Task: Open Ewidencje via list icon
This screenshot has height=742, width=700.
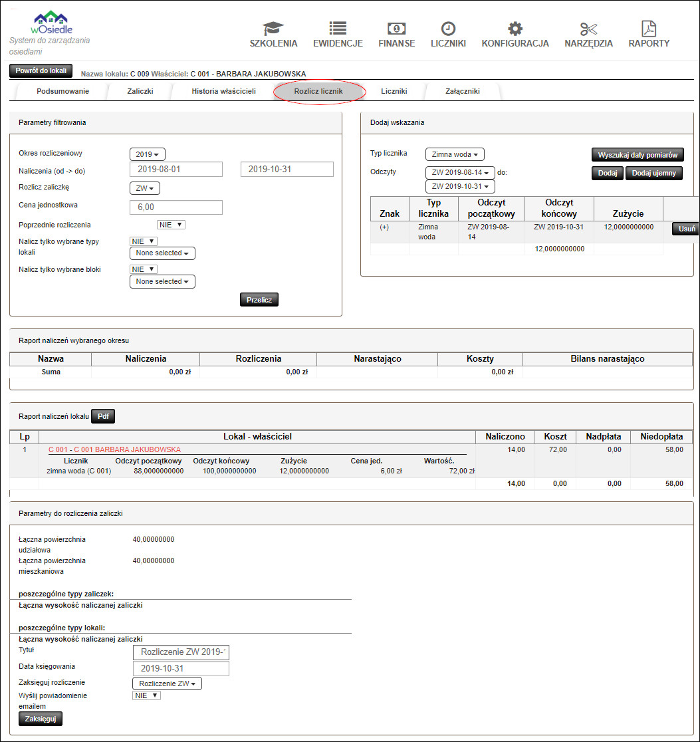Action: tap(338, 29)
